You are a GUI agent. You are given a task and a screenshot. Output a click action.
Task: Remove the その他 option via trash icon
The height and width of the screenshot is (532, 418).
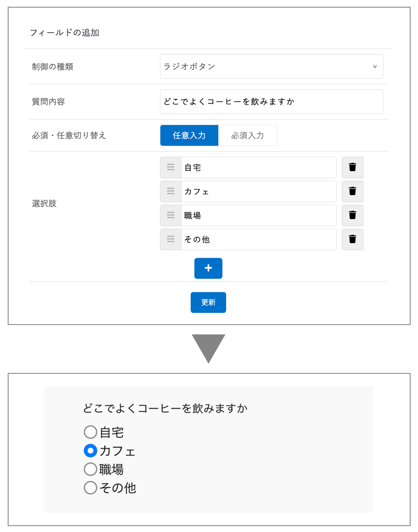(352, 239)
